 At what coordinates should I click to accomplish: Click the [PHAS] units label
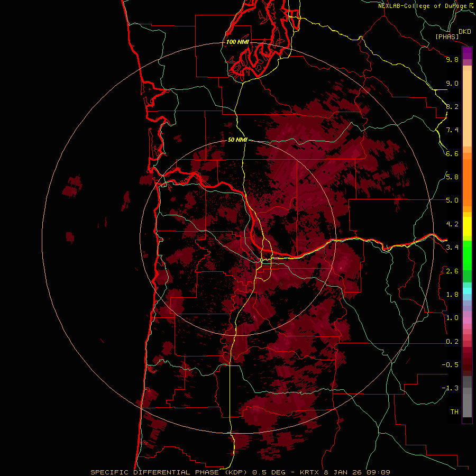[447, 36]
